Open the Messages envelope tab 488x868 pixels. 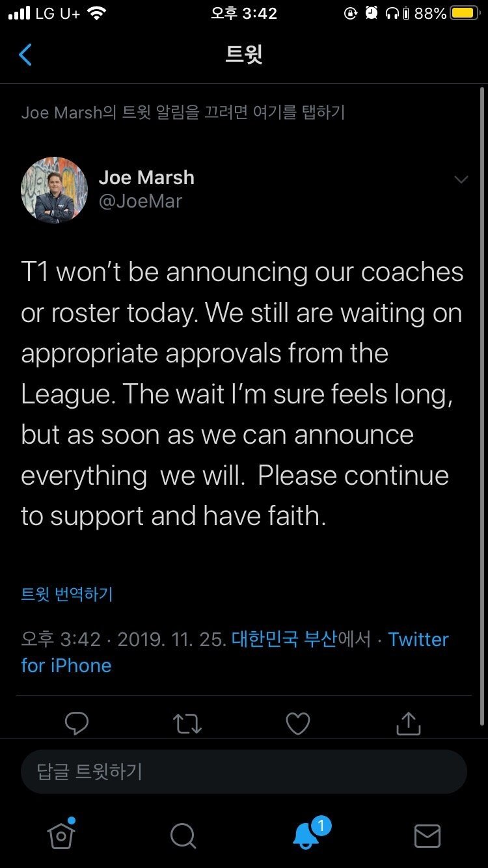click(x=427, y=835)
